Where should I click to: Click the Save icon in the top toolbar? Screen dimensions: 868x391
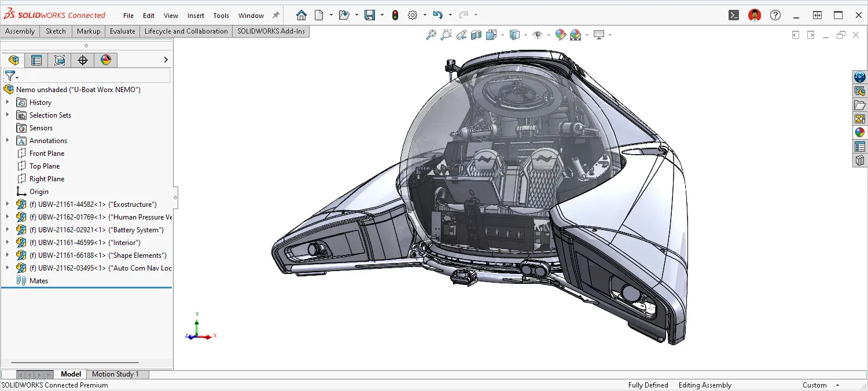pyautogui.click(x=370, y=14)
